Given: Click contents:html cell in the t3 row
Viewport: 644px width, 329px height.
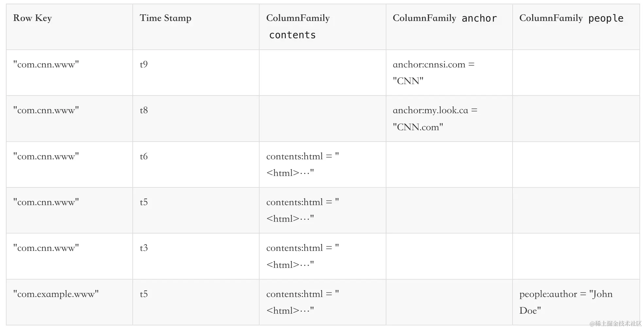Looking at the screenshot, I should click(x=302, y=256).
